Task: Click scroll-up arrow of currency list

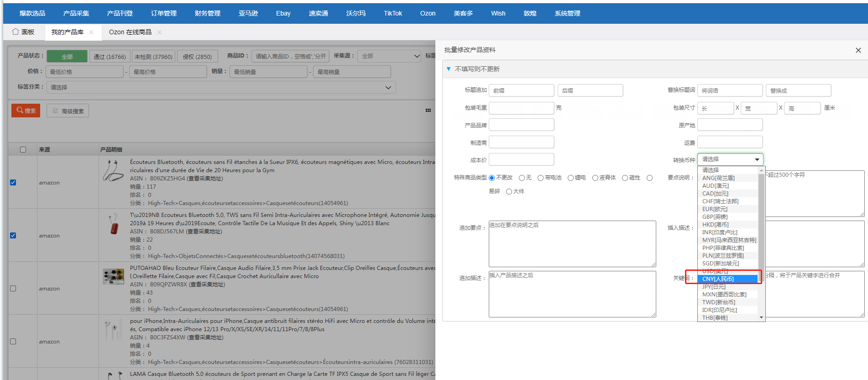Action: pyautogui.click(x=761, y=170)
